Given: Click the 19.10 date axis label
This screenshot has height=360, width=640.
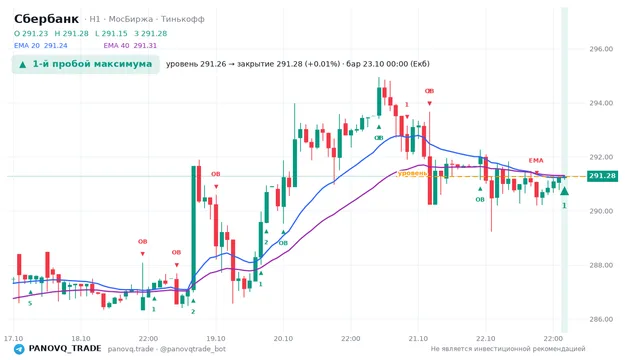Looking at the screenshot, I should (216, 339).
